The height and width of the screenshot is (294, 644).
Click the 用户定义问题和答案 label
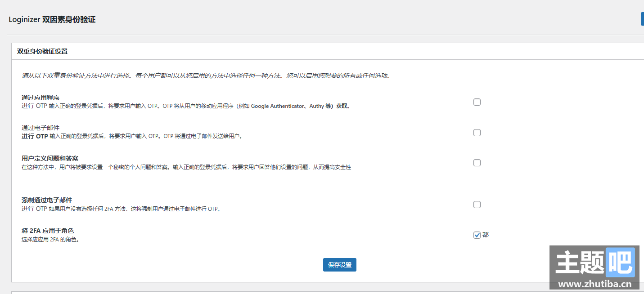50,158
